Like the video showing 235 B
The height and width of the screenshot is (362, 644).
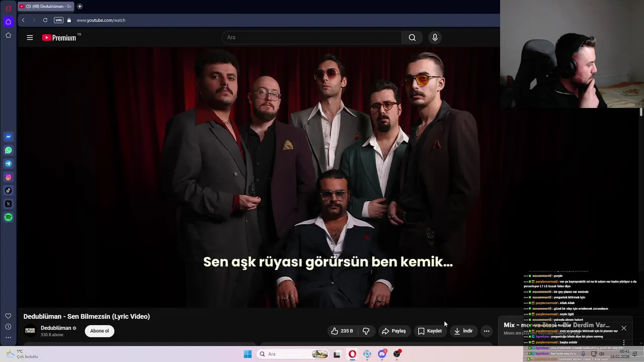342,331
